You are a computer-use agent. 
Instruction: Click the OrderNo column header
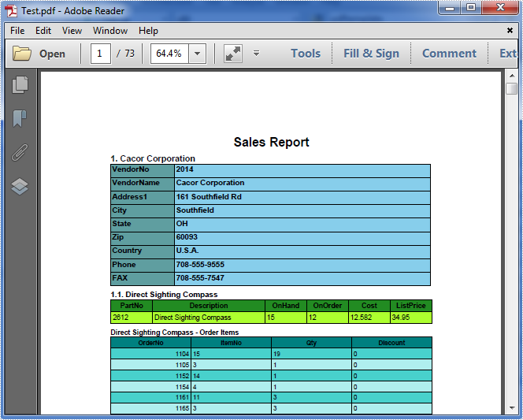click(150, 343)
